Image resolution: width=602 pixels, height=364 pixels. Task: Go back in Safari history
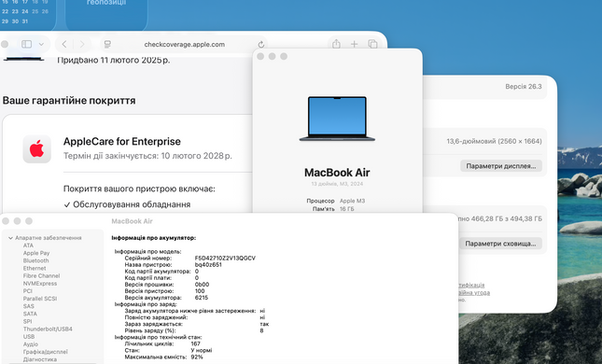click(64, 44)
